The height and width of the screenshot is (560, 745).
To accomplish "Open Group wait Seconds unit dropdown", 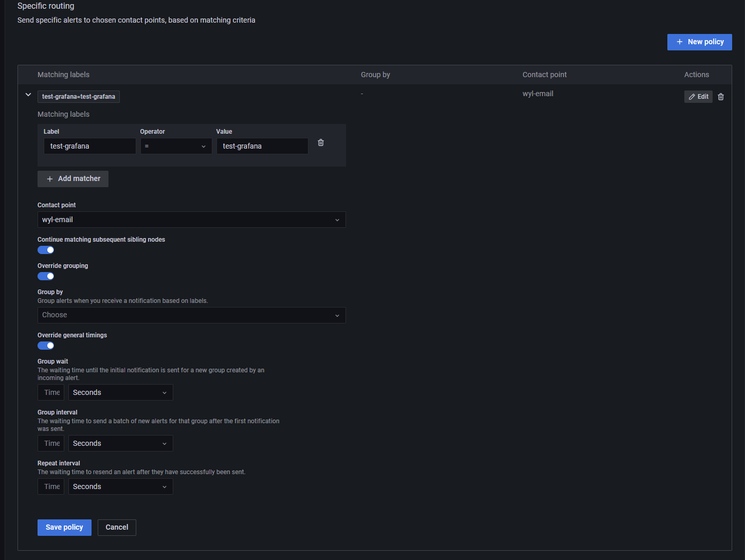I will (x=121, y=392).
